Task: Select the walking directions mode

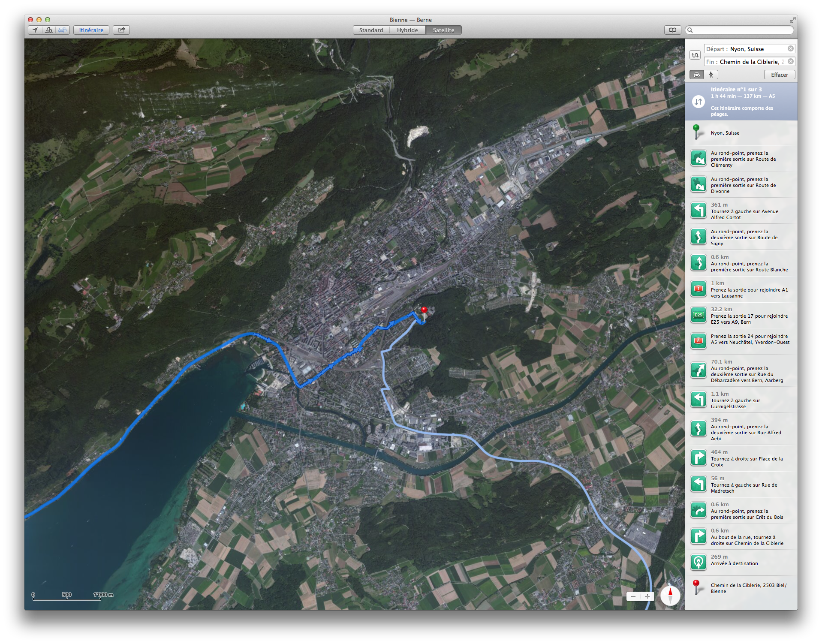Action: point(711,75)
